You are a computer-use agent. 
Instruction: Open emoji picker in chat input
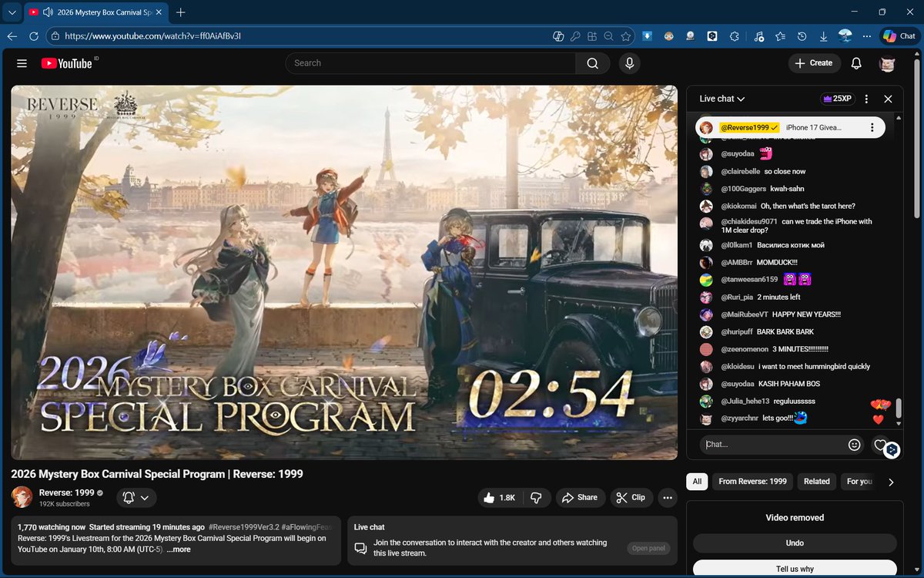pos(854,445)
